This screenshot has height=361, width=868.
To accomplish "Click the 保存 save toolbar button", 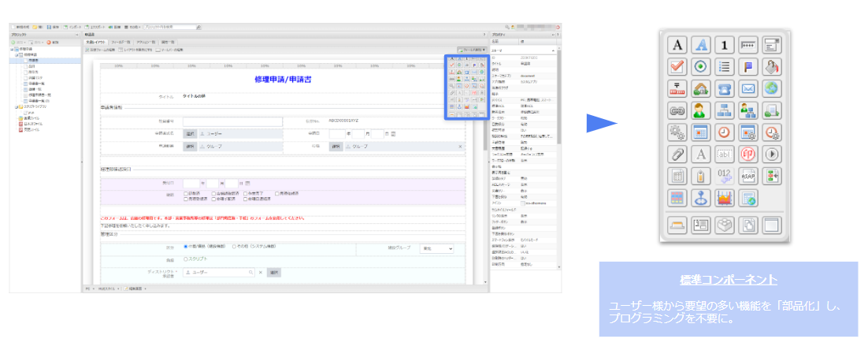I will tap(51, 27).
